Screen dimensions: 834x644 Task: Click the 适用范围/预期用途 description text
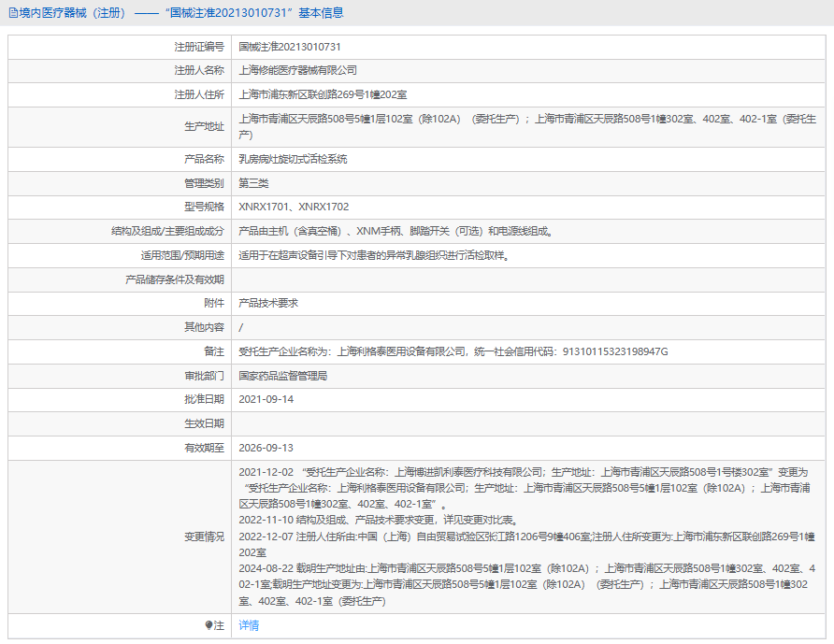(374, 255)
